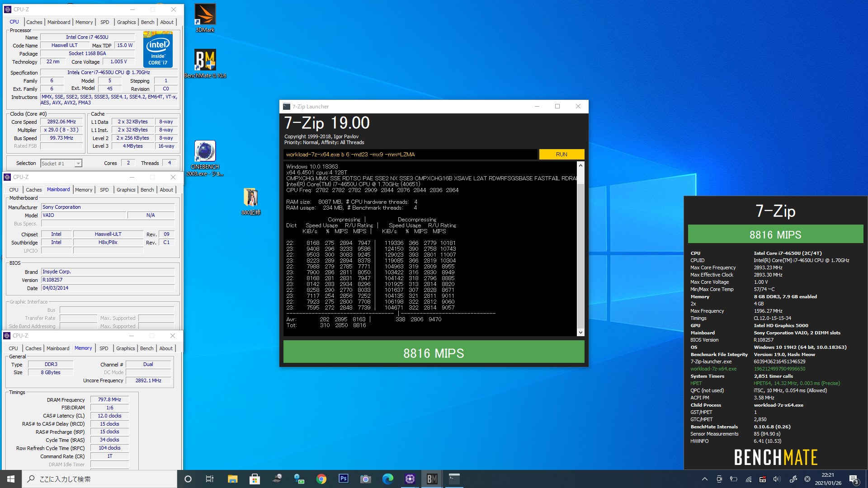Click the Uncore Frequency 2892.1 MHz field

tap(149, 380)
